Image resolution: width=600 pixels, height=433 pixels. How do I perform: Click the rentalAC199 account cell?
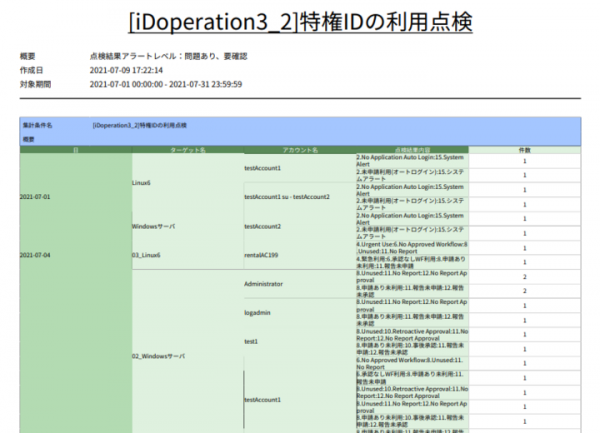(x=263, y=255)
